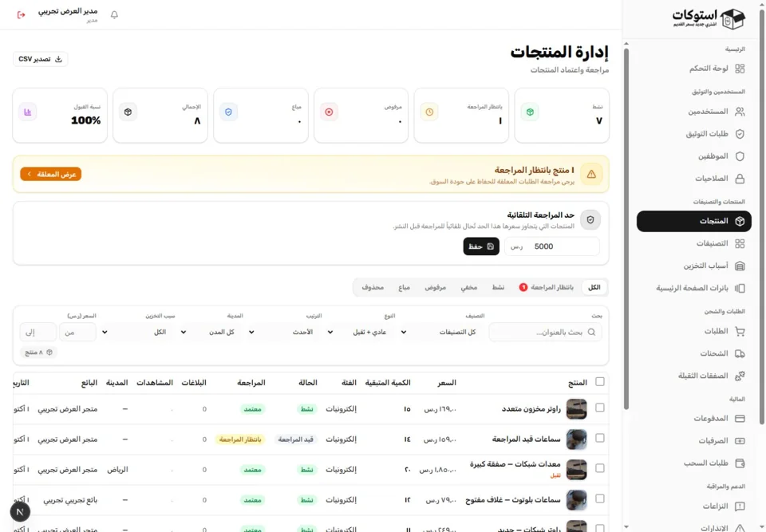Click the sold blue shield stat icon
This screenshot has width=766, height=532.
(x=229, y=112)
